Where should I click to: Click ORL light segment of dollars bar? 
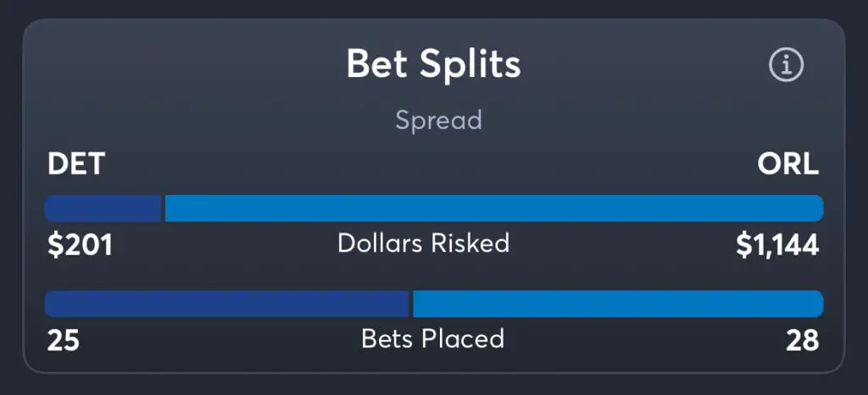[494, 208]
